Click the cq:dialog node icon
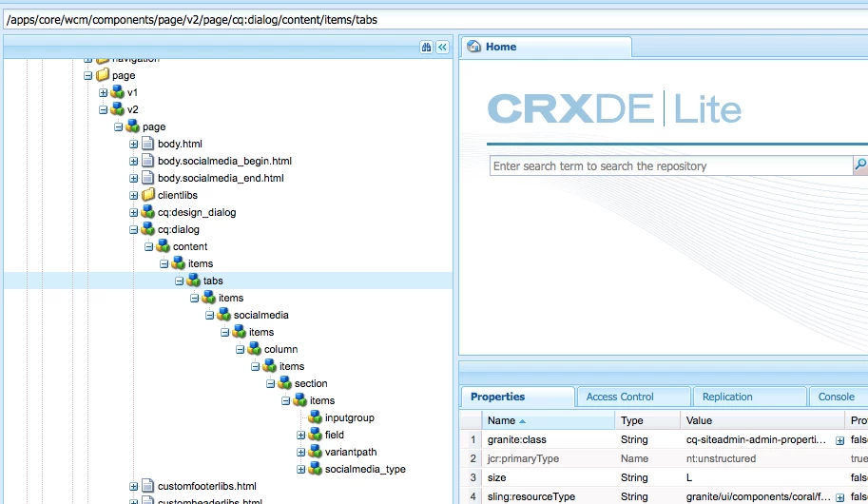Screen dimensions: 868x504 pos(147,229)
